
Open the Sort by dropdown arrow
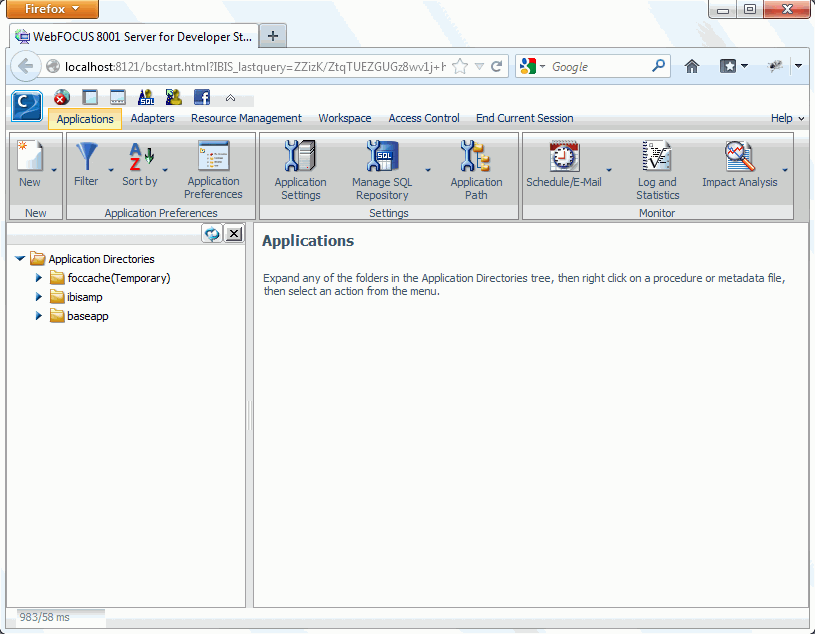(x=165, y=170)
